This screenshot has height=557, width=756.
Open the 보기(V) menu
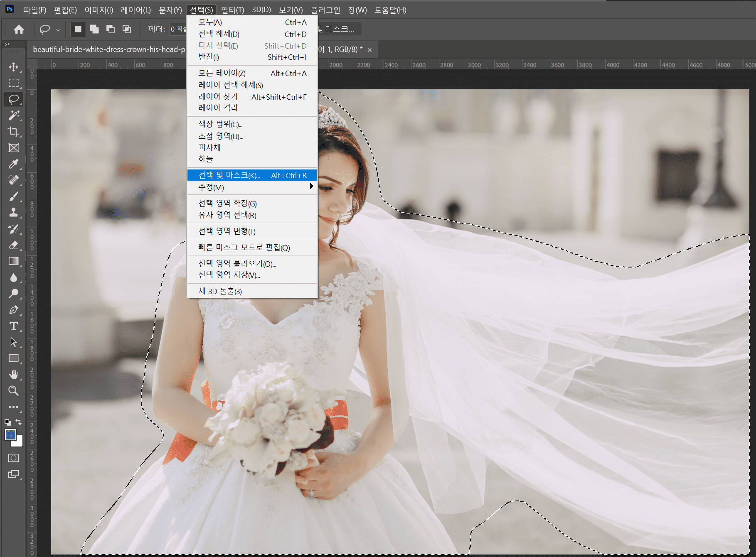[x=291, y=10]
